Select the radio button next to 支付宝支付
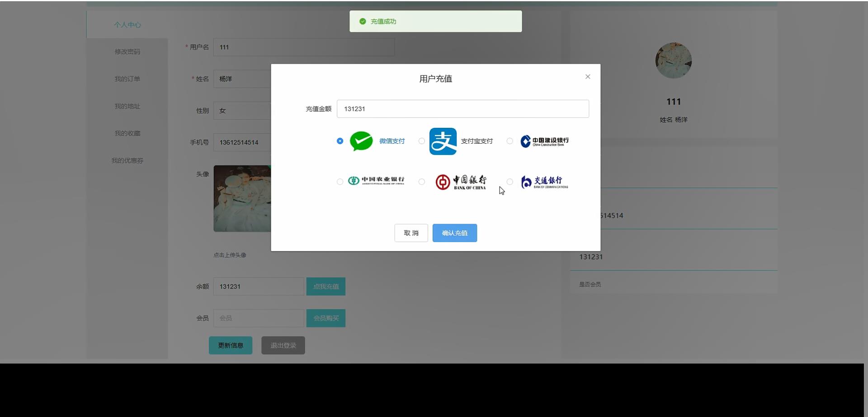Viewport: 868px width, 417px height. click(x=421, y=141)
